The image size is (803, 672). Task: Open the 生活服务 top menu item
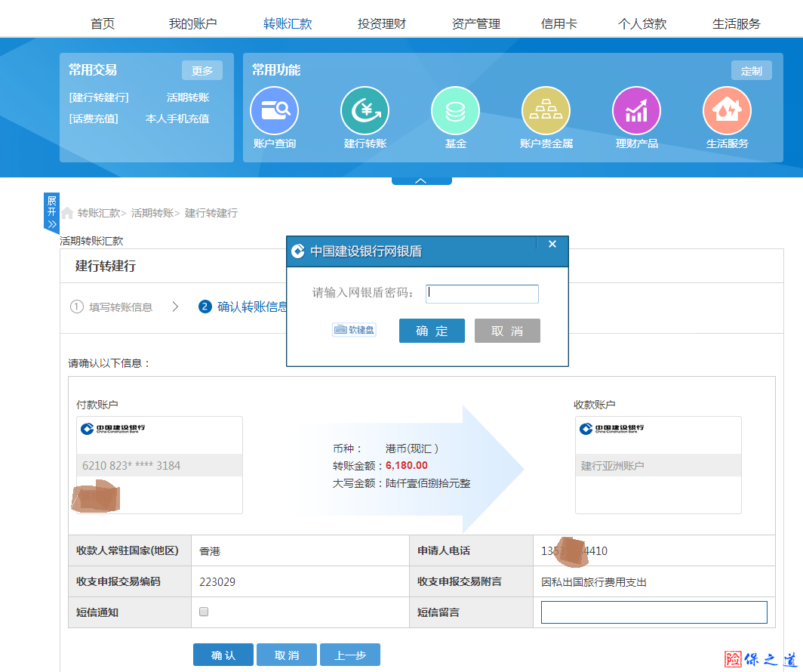click(x=737, y=23)
